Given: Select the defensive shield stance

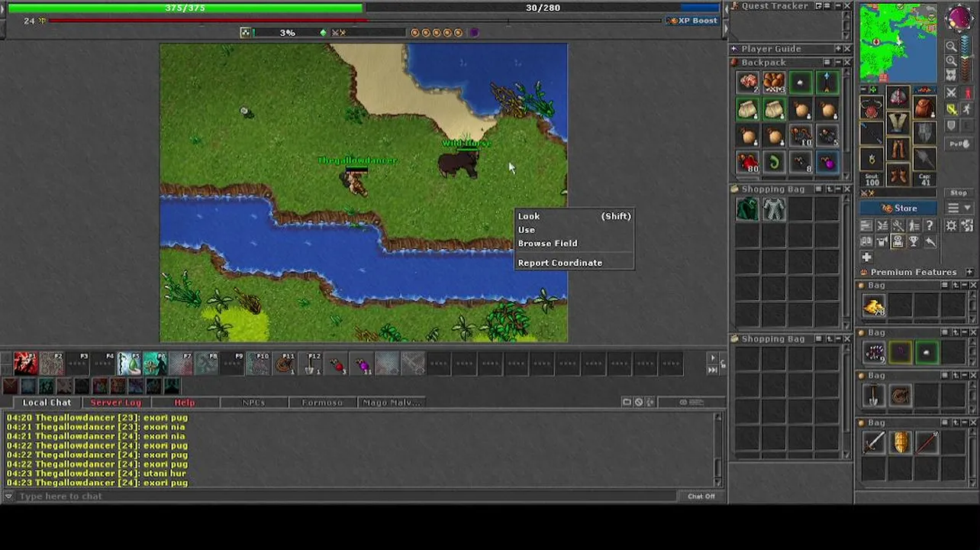Looking at the screenshot, I should pos(952,127).
